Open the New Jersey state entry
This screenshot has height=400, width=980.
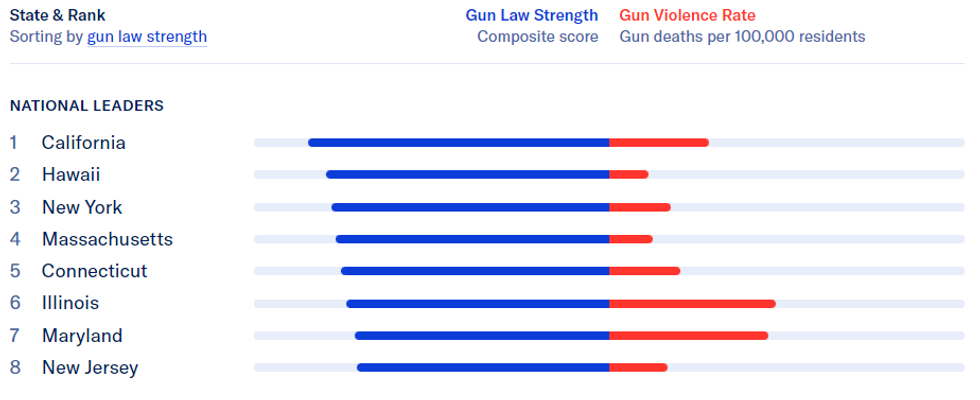click(90, 368)
